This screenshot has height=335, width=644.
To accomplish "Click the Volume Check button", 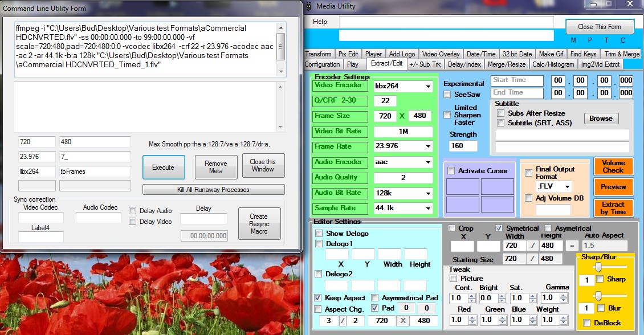I will [x=613, y=167].
